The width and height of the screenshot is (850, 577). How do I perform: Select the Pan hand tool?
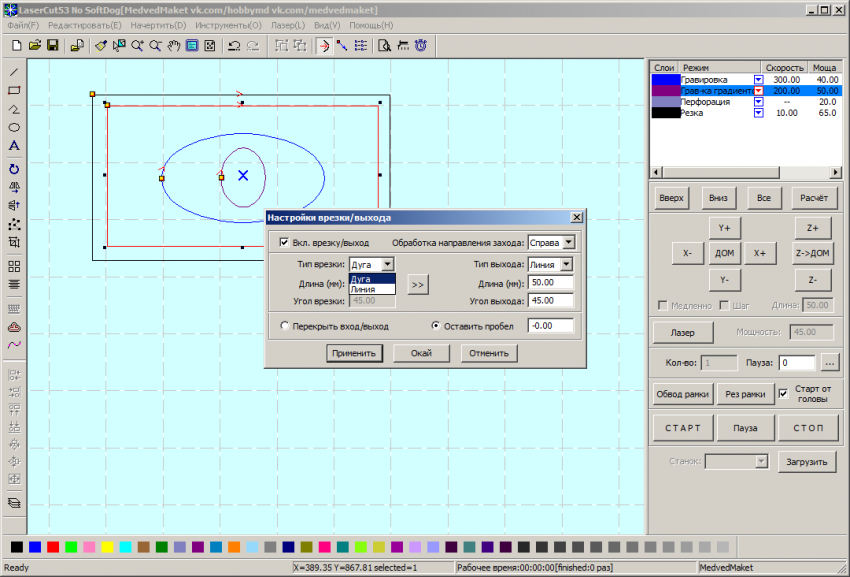tap(174, 46)
